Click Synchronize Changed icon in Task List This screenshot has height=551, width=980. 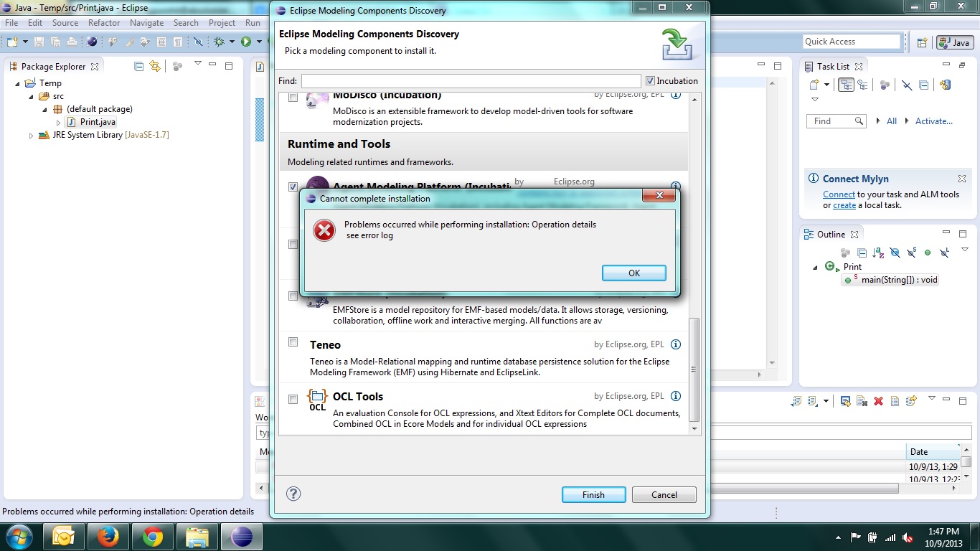[945, 85]
